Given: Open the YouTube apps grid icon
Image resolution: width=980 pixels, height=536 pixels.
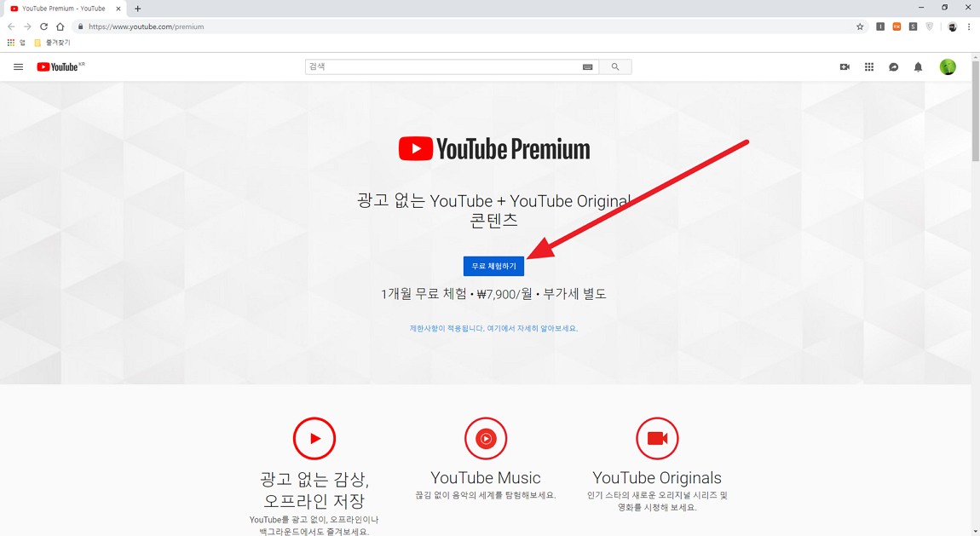Looking at the screenshot, I should coord(868,66).
